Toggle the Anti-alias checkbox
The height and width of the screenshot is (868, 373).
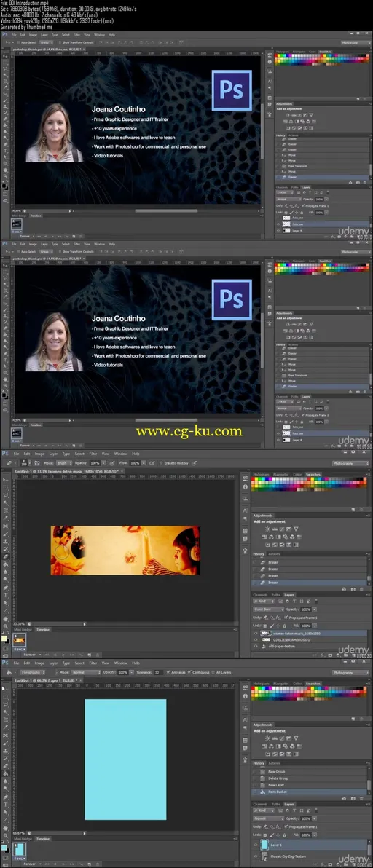[169, 672]
